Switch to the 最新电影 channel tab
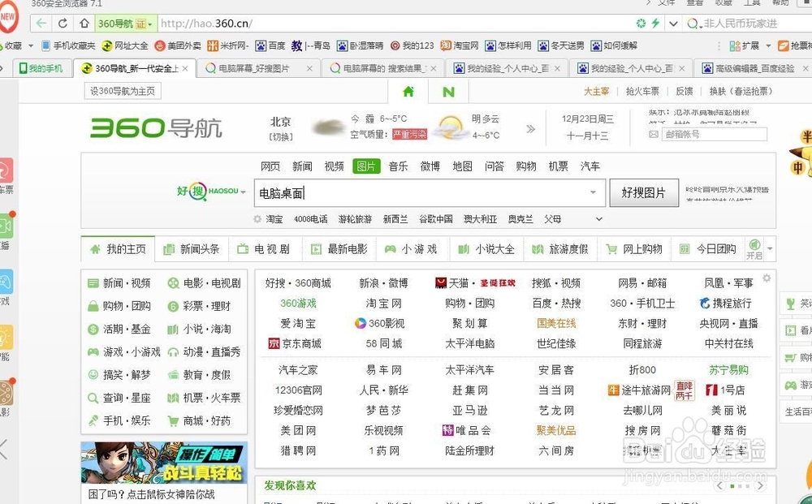The width and height of the screenshot is (812, 504). coord(339,249)
